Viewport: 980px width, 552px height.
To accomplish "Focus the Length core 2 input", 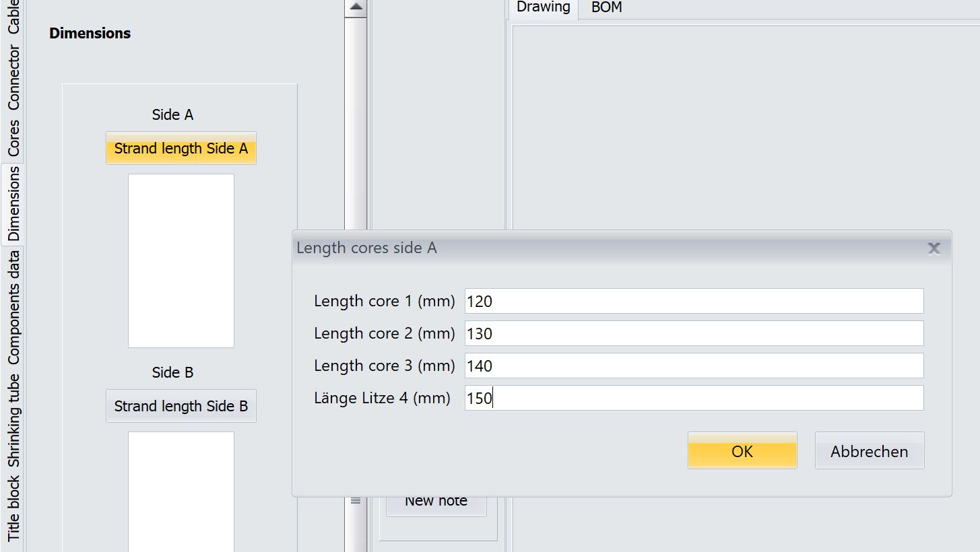I will pyautogui.click(x=694, y=333).
